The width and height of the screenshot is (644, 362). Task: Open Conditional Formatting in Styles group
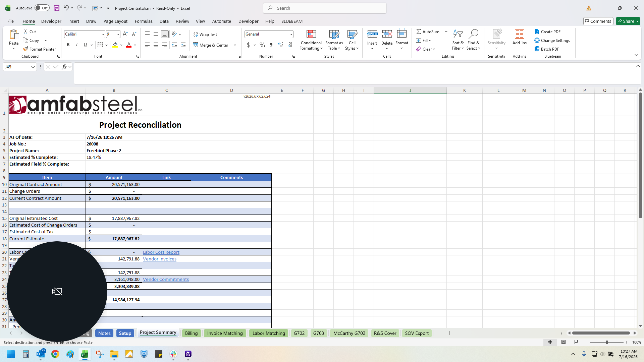point(311,40)
